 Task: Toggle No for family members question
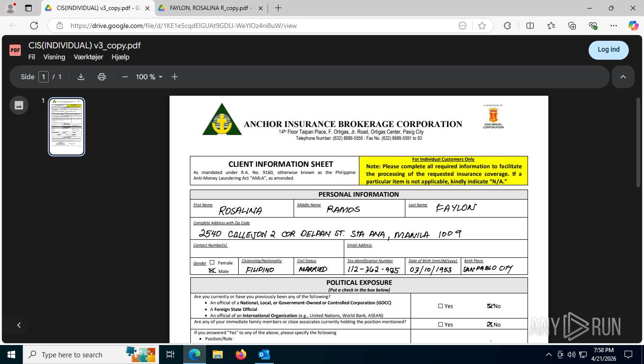point(490,325)
